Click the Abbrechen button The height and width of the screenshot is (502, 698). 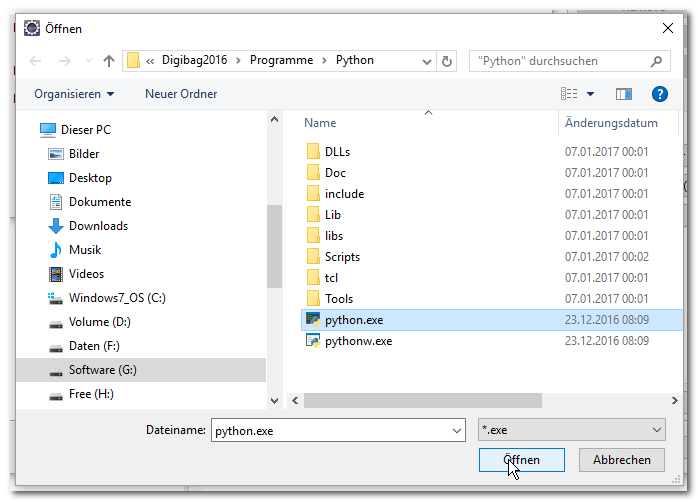coord(621,460)
